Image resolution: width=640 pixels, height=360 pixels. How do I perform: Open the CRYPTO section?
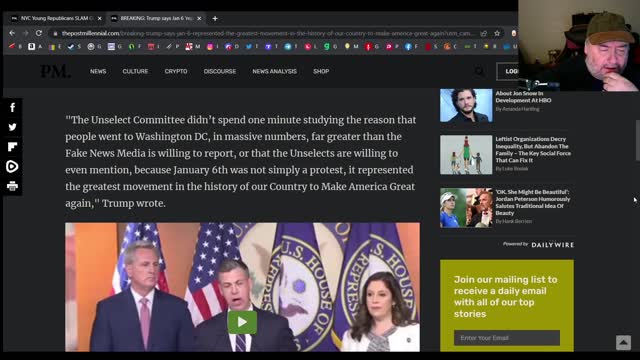tap(176, 71)
